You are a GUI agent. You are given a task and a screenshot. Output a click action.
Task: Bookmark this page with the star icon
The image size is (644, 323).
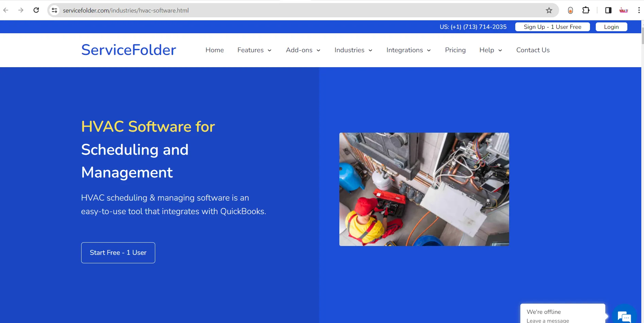(549, 10)
